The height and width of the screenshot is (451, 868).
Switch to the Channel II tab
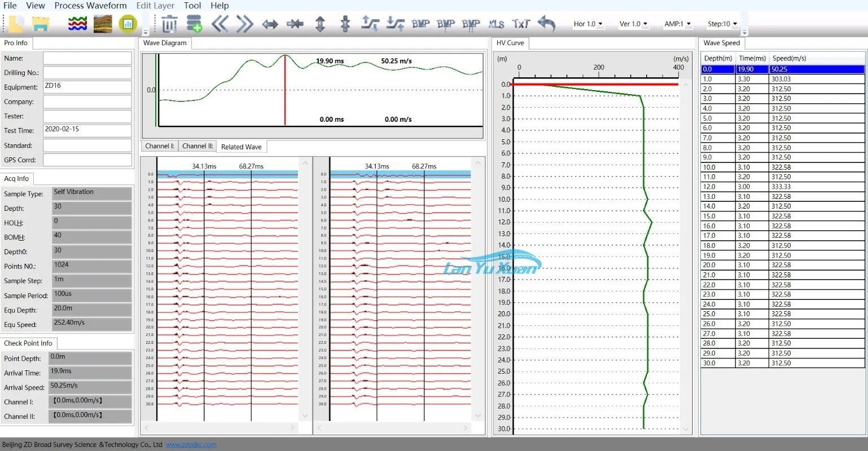pos(198,146)
